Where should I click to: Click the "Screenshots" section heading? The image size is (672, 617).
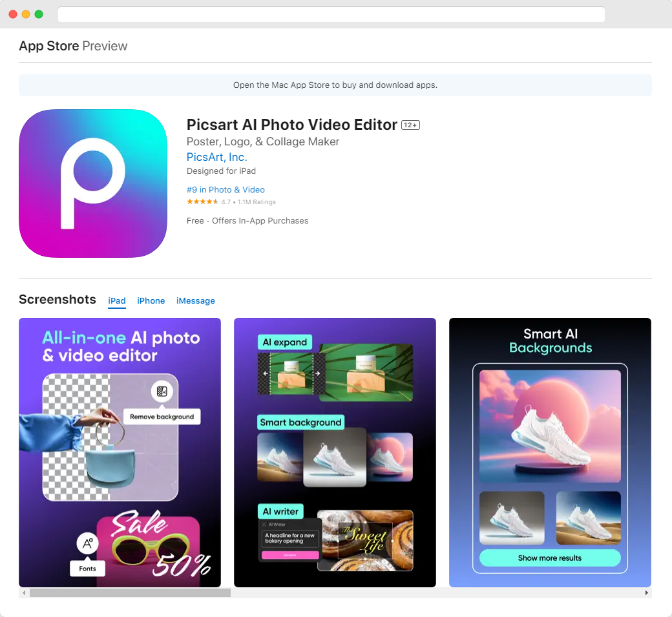58,300
